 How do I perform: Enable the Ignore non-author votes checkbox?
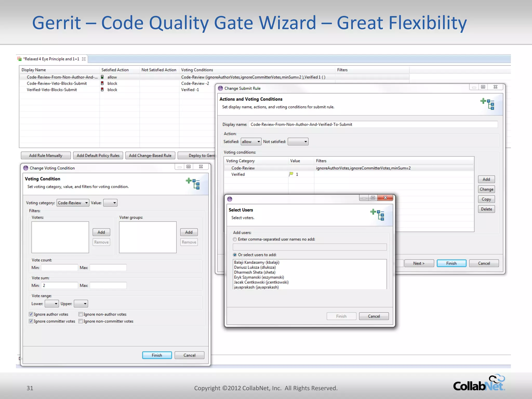(81, 314)
